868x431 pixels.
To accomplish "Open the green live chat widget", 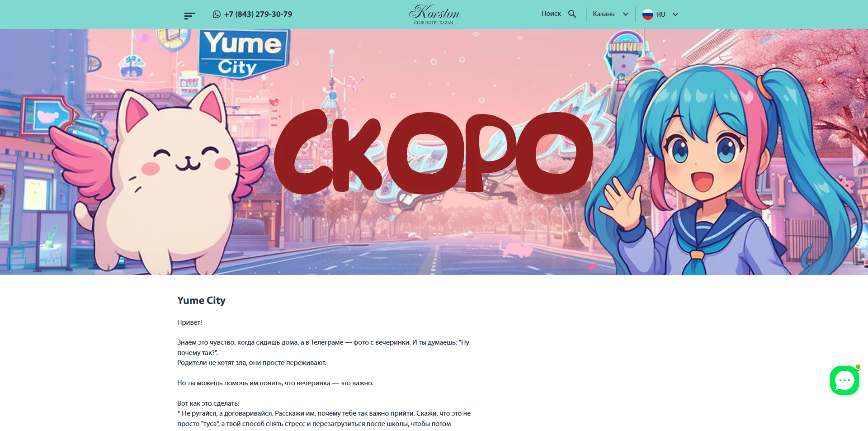I will [844, 380].
